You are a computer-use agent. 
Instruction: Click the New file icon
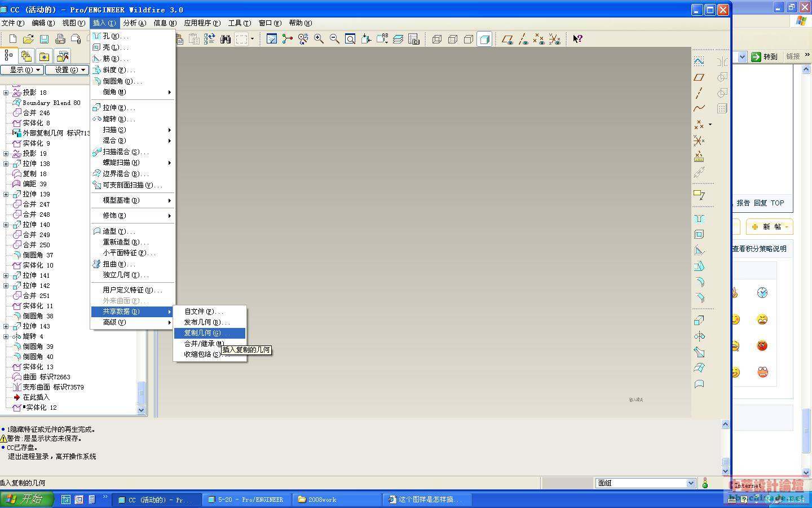click(12, 39)
